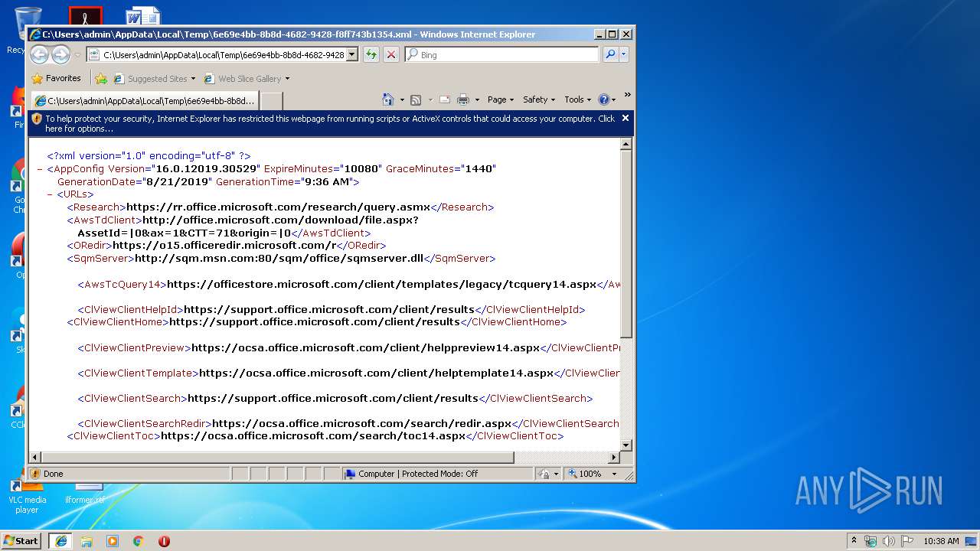Open the Tools menu
This screenshot has height=551, width=980.
(578, 99)
